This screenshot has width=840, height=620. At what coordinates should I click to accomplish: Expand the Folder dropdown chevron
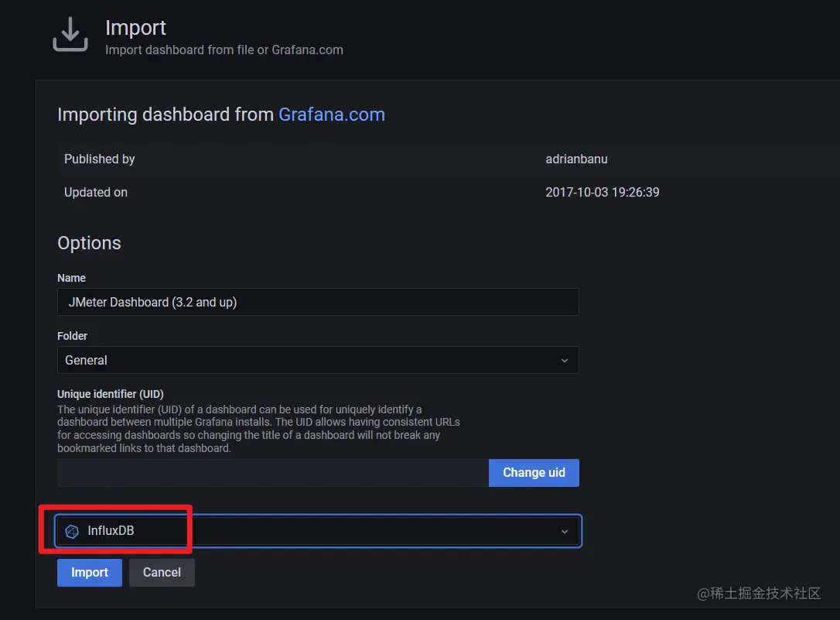click(x=564, y=361)
